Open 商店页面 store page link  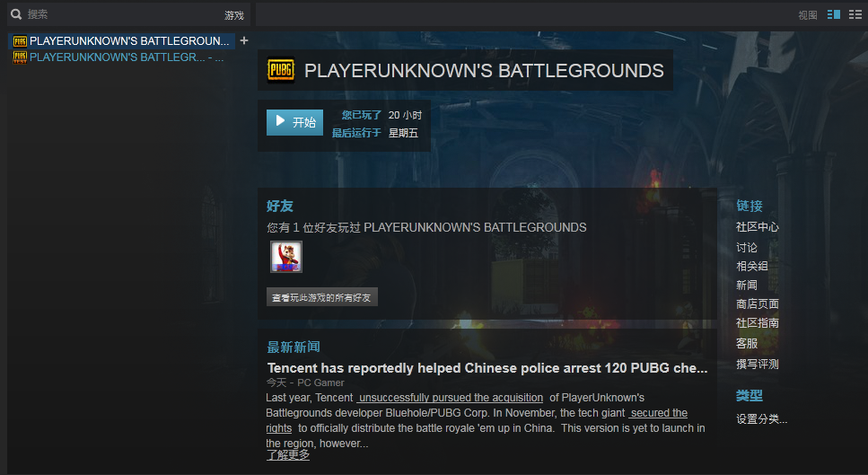[758, 303]
